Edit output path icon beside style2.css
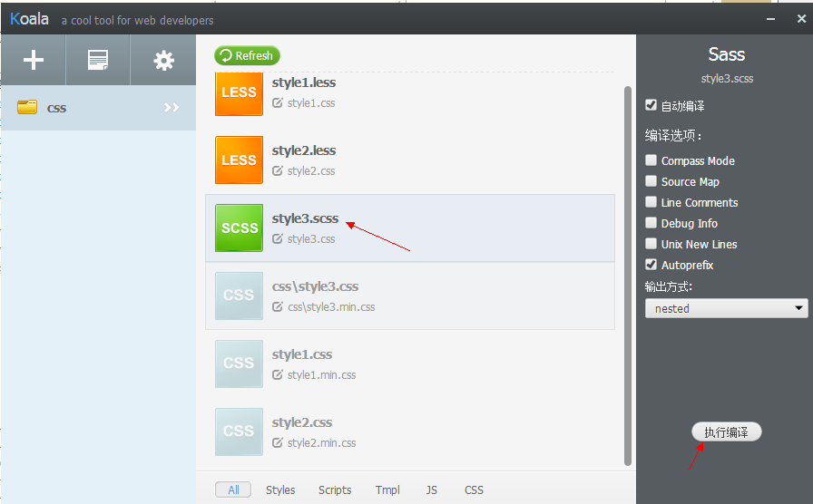This screenshot has width=813, height=504. [x=278, y=170]
